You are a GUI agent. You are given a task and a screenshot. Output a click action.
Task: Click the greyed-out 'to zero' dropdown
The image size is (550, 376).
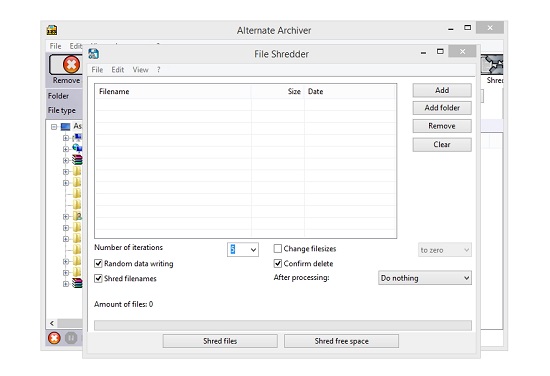click(445, 250)
